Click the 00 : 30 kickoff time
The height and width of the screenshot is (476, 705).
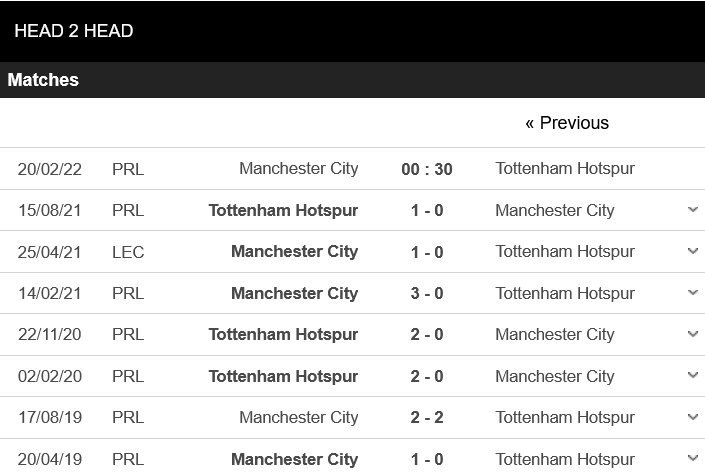(x=427, y=169)
